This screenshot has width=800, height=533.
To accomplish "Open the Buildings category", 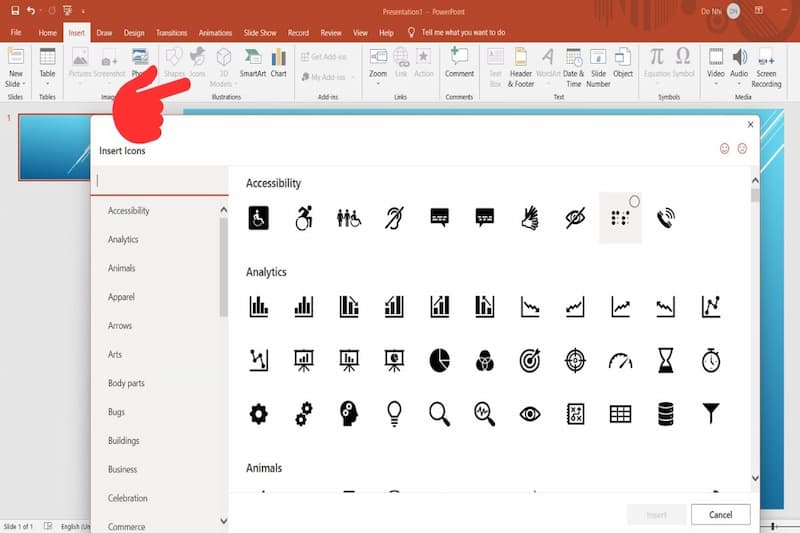I will click(123, 441).
